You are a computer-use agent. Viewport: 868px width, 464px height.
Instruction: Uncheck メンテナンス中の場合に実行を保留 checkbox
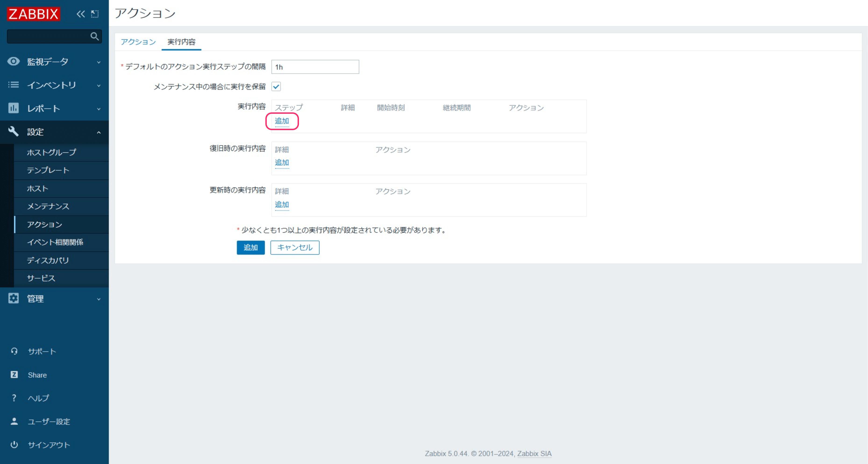pyautogui.click(x=276, y=87)
